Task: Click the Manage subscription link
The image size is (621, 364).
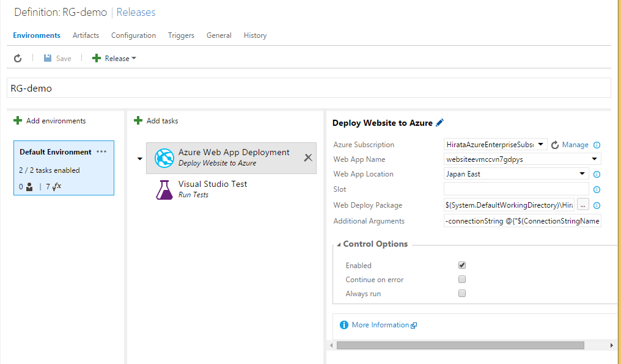Action: point(575,145)
